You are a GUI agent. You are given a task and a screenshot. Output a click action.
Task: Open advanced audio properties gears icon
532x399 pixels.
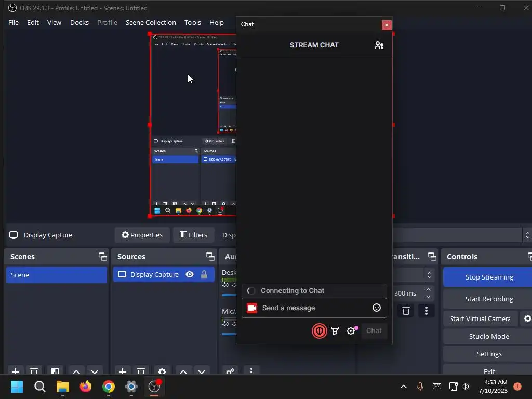click(x=230, y=371)
